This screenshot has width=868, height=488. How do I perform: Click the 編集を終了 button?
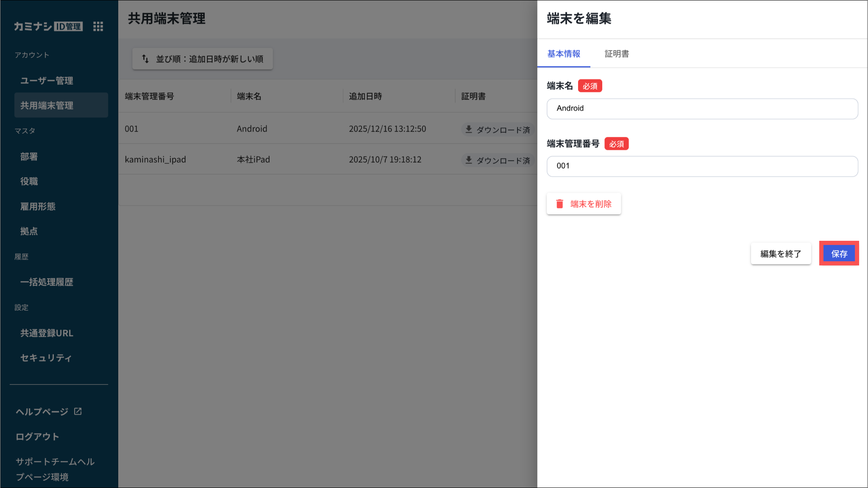[x=780, y=254]
